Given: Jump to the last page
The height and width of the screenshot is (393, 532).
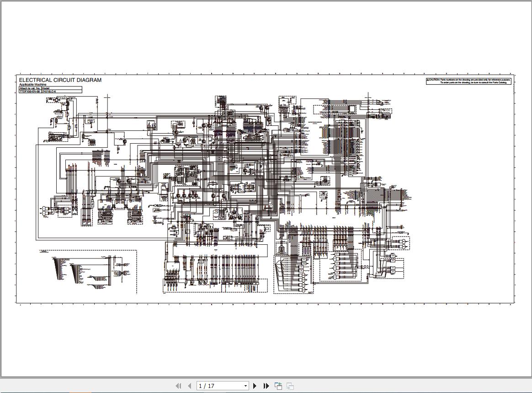Looking at the screenshot, I should pos(266,386).
